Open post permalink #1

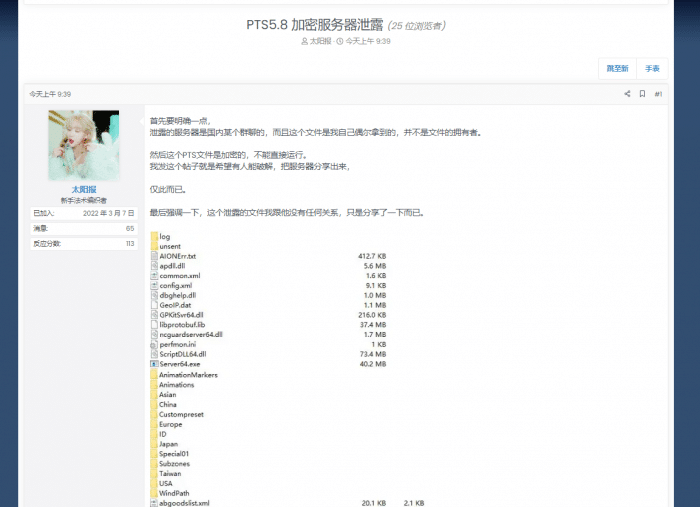(x=658, y=94)
